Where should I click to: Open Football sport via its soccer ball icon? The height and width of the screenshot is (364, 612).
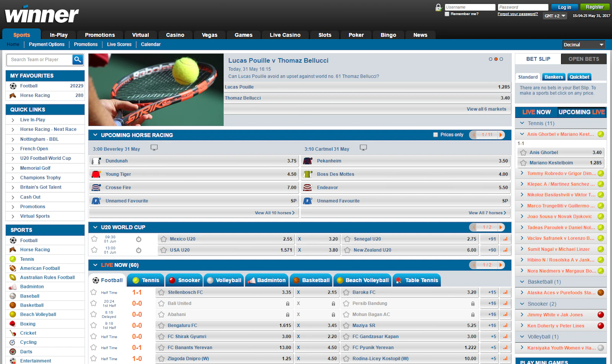(13, 240)
